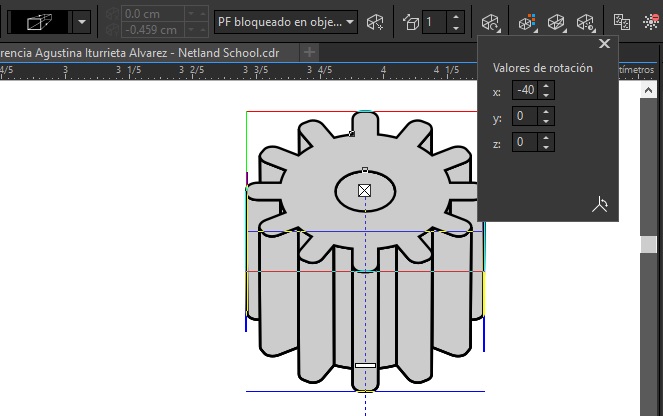Viewport: 663px width, 416px height.
Task: Click the clear extrusion icon
Action: pos(650,21)
